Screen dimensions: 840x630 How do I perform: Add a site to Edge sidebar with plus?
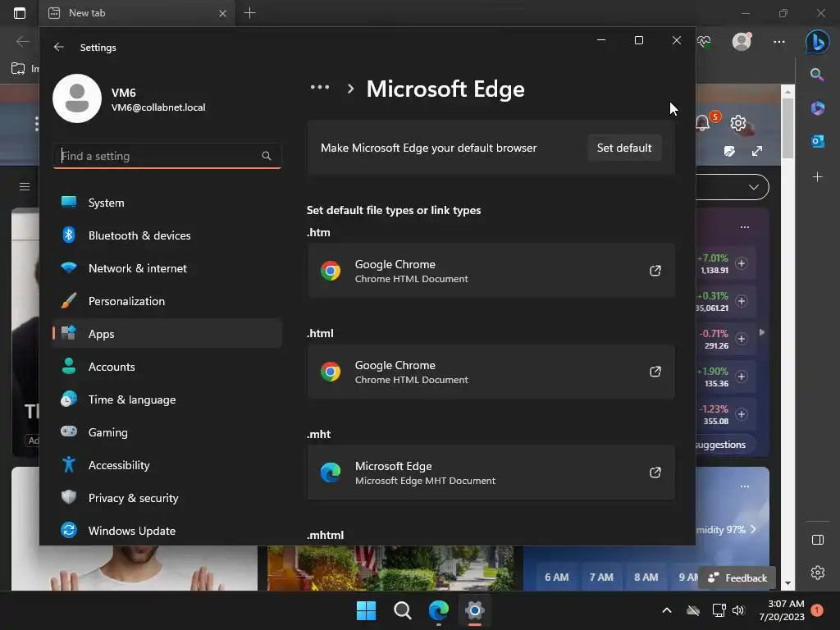point(818,177)
